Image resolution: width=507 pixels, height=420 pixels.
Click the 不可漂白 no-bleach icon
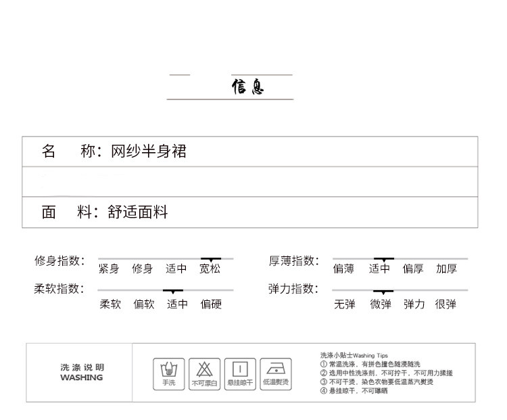click(204, 373)
